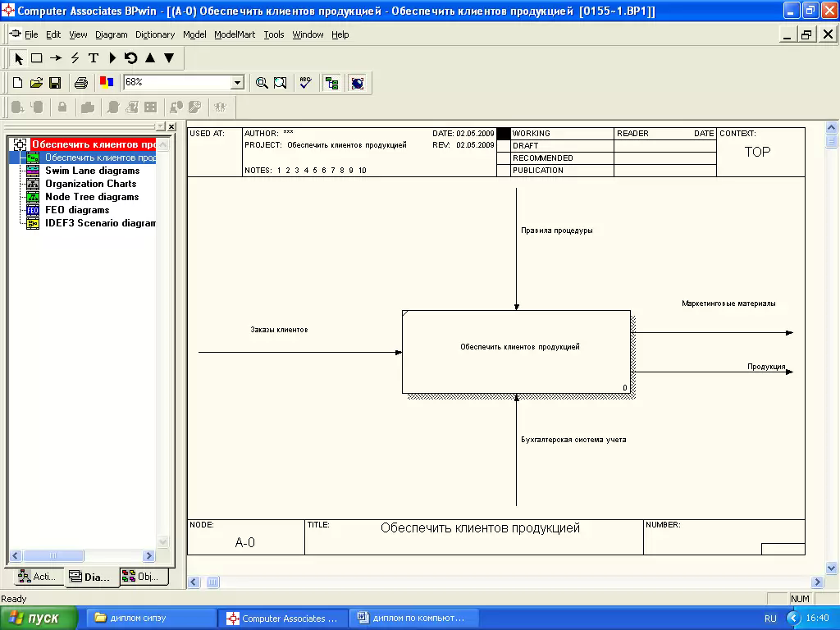Click the Save model icon
The width and height of the screenshot is (840, 630).
pyautogui.click(x=55, y=83)
